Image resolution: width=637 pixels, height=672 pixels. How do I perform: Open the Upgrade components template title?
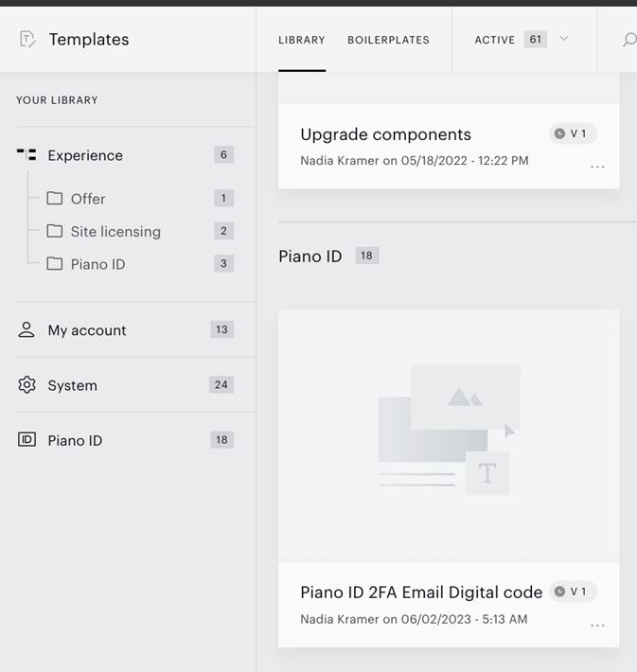tap(386, 134)
